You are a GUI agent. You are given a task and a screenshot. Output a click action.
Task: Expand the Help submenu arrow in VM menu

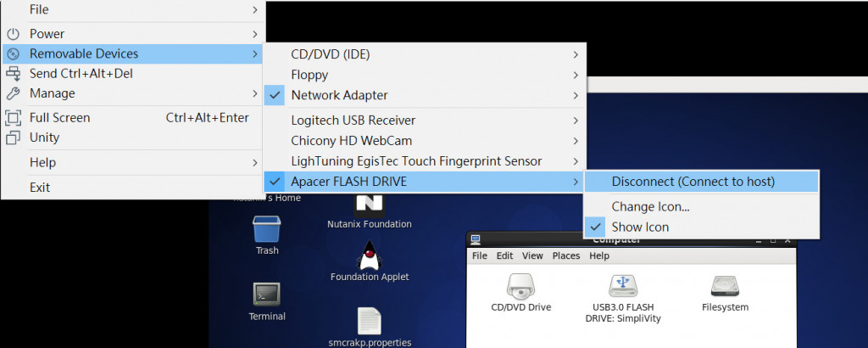click(x=254, y=162)
